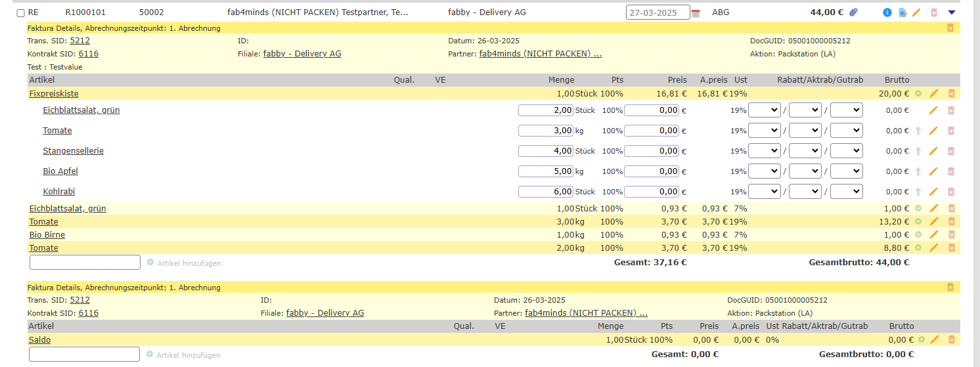980x367 pixels.
Task: Delete the Bio Birne row using its trash icon
Action: coord(950,235)
